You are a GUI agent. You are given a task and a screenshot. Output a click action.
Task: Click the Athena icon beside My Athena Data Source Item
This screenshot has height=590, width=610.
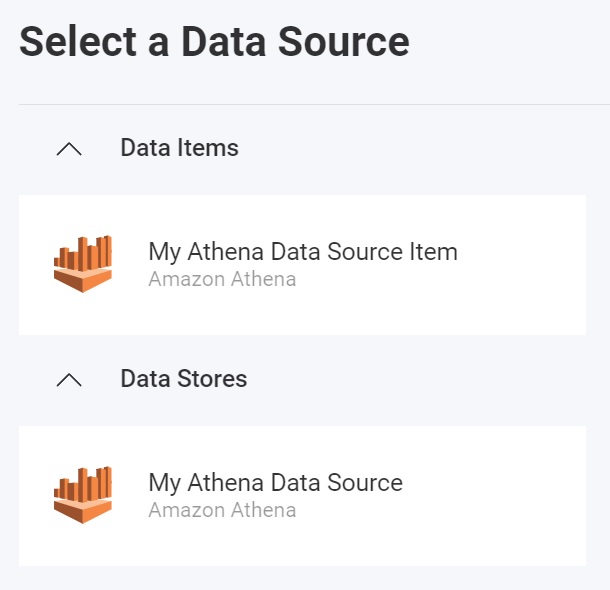[82, 264]
